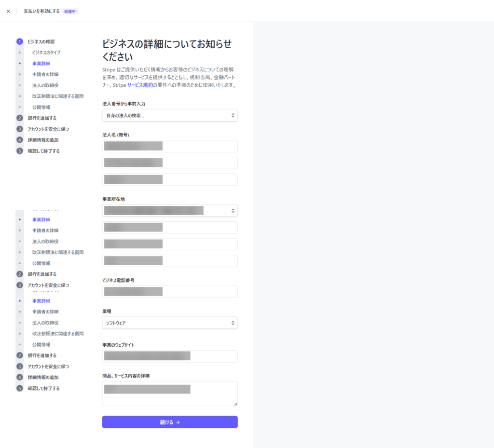
Task: Click the 処理中 status badge
Action: click(x=70, y=11)
